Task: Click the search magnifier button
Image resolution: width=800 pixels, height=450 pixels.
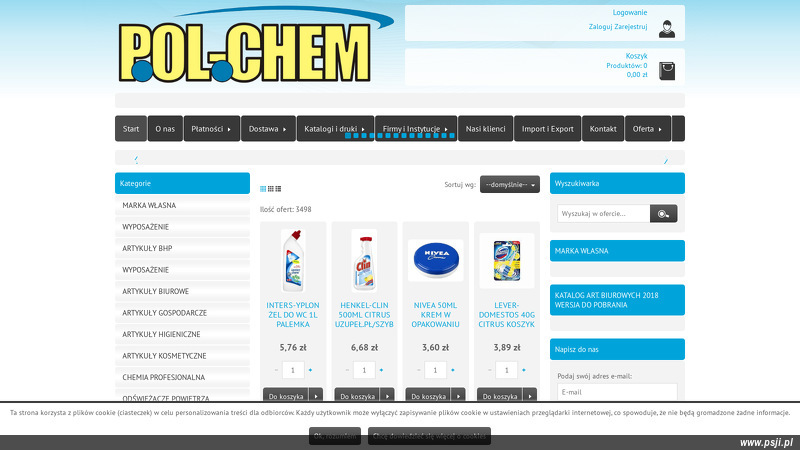Action: point(663,213)
